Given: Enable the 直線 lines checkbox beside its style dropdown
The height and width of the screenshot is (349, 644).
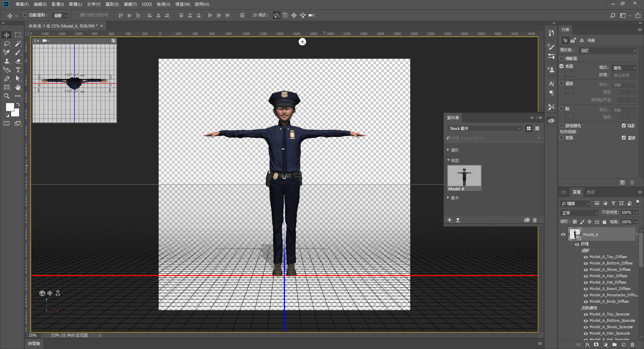Looking at the screenshot, I should point(561,83).
